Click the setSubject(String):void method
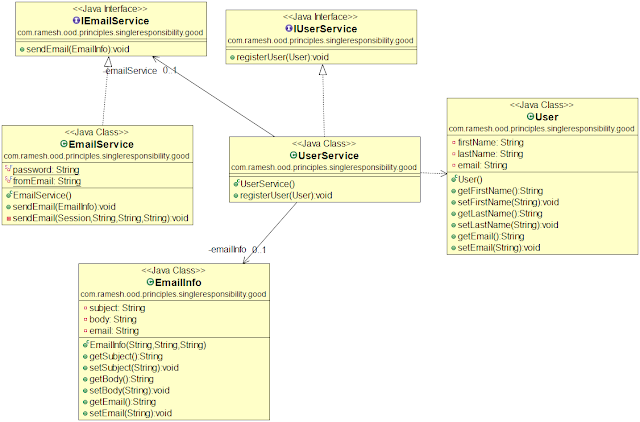 coord(134,368)
